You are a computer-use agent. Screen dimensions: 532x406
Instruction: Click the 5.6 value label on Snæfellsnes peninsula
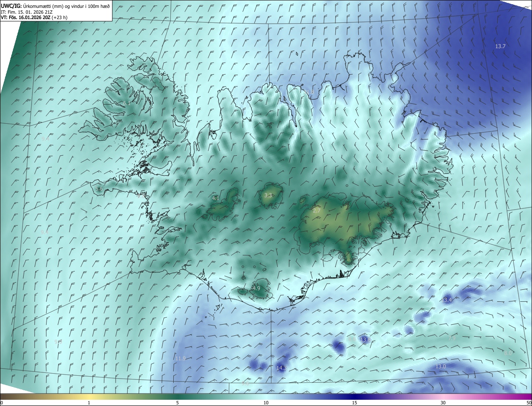[x=99, y=189]
